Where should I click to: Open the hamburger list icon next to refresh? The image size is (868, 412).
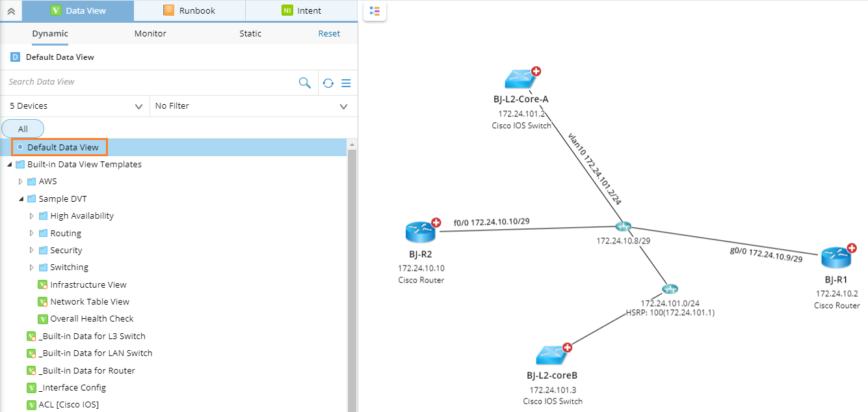[x=346, y=83]
